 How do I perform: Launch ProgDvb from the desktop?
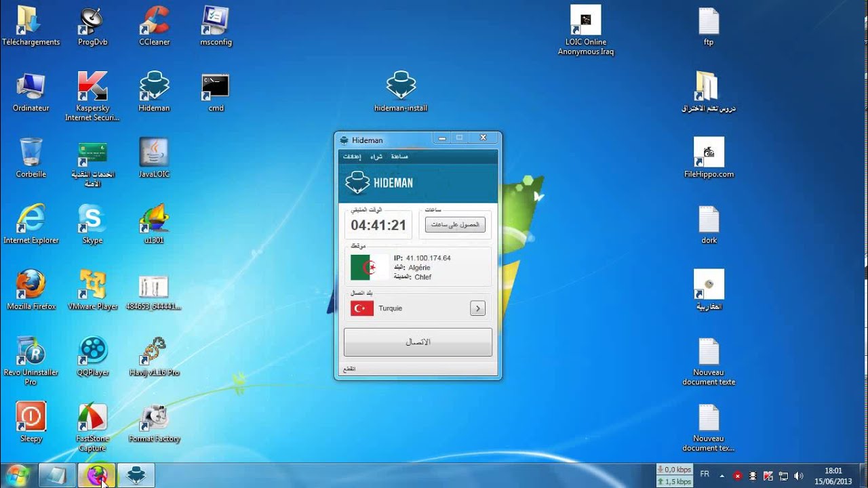[x=92, y=26]
